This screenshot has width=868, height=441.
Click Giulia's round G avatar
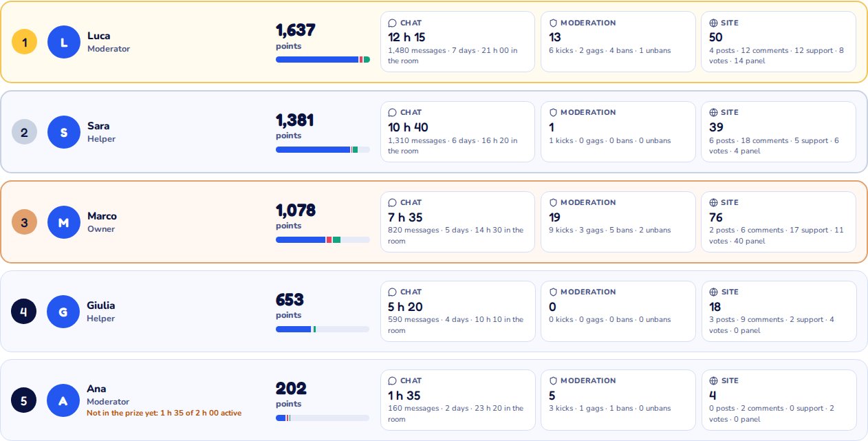pos(63,312)
